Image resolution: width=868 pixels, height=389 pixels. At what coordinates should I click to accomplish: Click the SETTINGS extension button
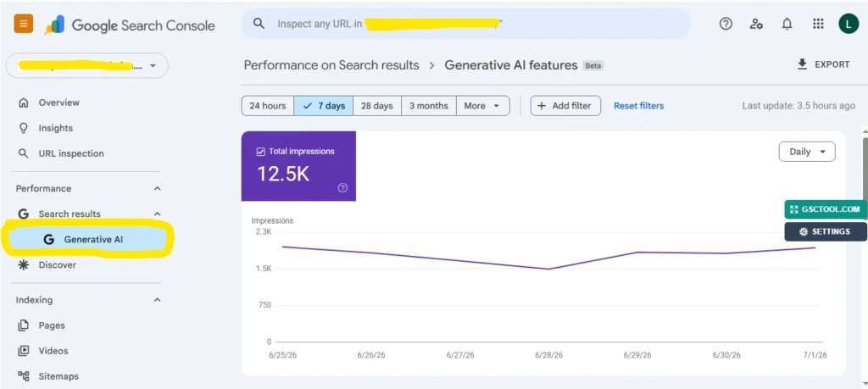[x=826, y=232]
